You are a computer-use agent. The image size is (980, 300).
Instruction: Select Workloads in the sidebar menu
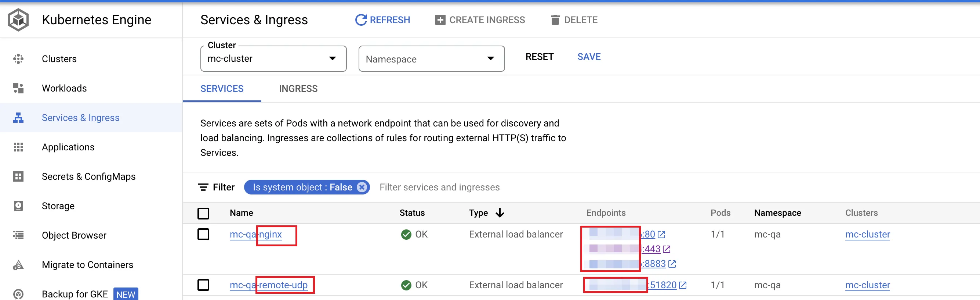tap(64, 88)
